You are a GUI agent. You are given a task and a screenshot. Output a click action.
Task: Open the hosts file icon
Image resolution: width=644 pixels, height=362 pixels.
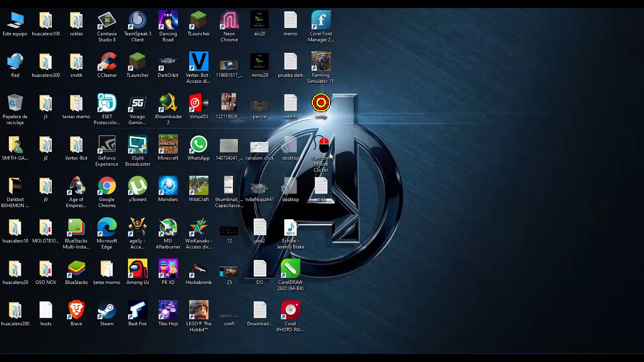pyautogui.click(x=46, y=313)
